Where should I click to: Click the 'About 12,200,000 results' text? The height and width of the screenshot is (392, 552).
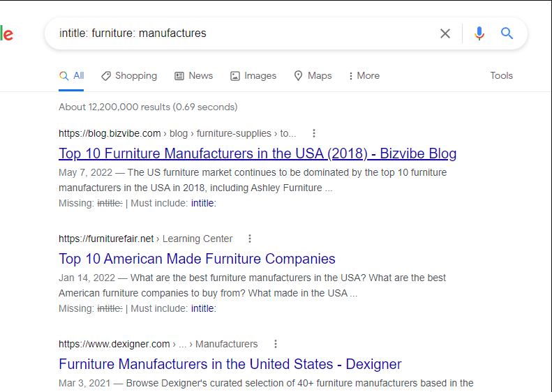coord(148,107)
